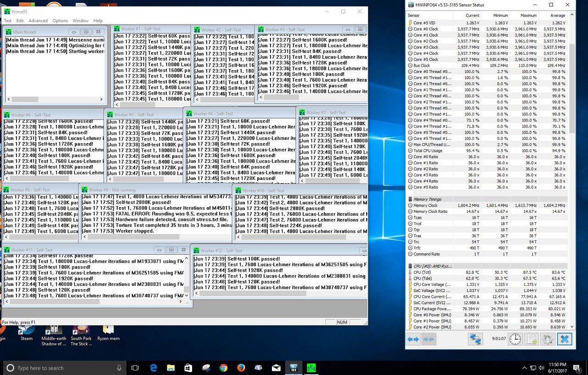Open the Help menu in Prime95
The width and height of the screenshot is (588, 375).
pyautogui.click(x=98, y=21)
